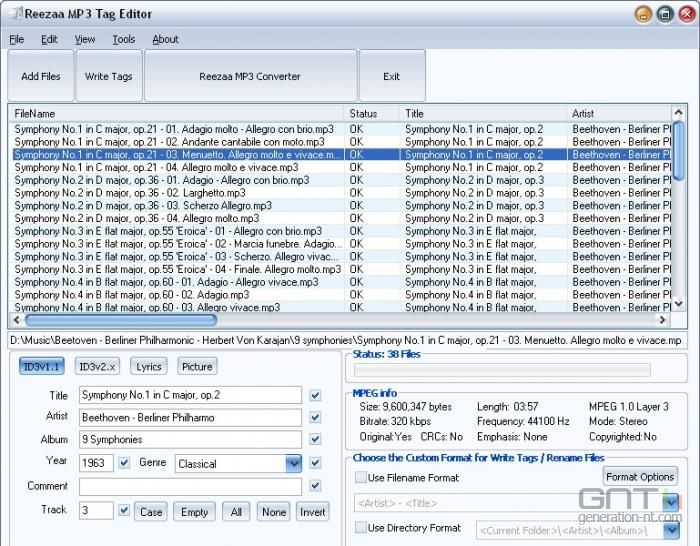Click the None button

click(x=274, y=512)
